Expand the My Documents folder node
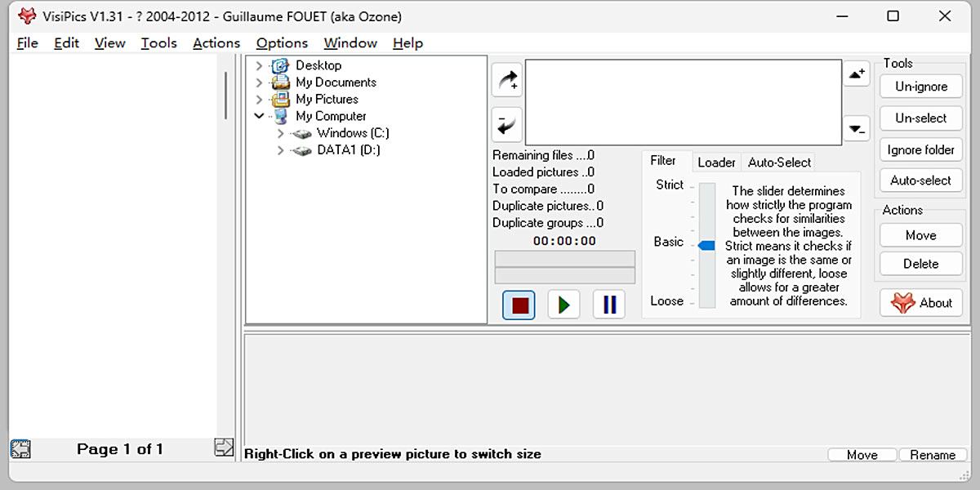This screenshot has width=980, height=490. (260, 82)
